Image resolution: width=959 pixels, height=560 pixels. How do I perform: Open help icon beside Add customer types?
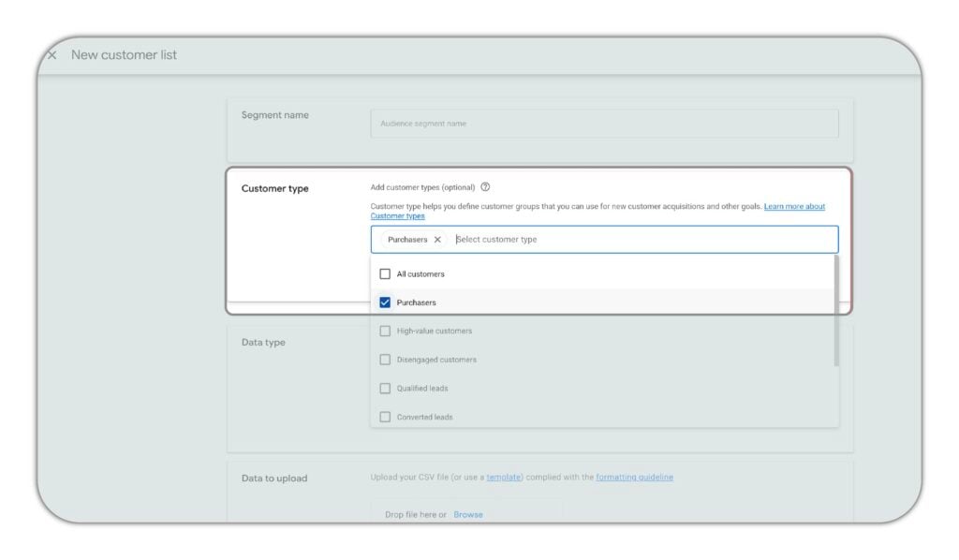point(485,187)
